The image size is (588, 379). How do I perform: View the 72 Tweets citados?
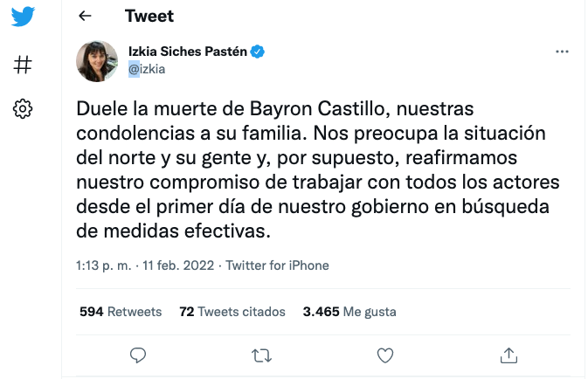[x=232, y=312]
